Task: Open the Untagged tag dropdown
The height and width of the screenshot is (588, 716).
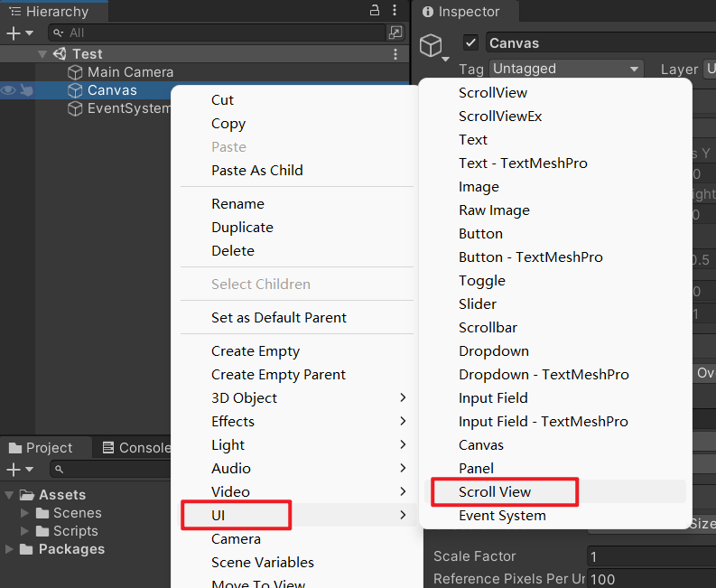Action: point(566,69)
